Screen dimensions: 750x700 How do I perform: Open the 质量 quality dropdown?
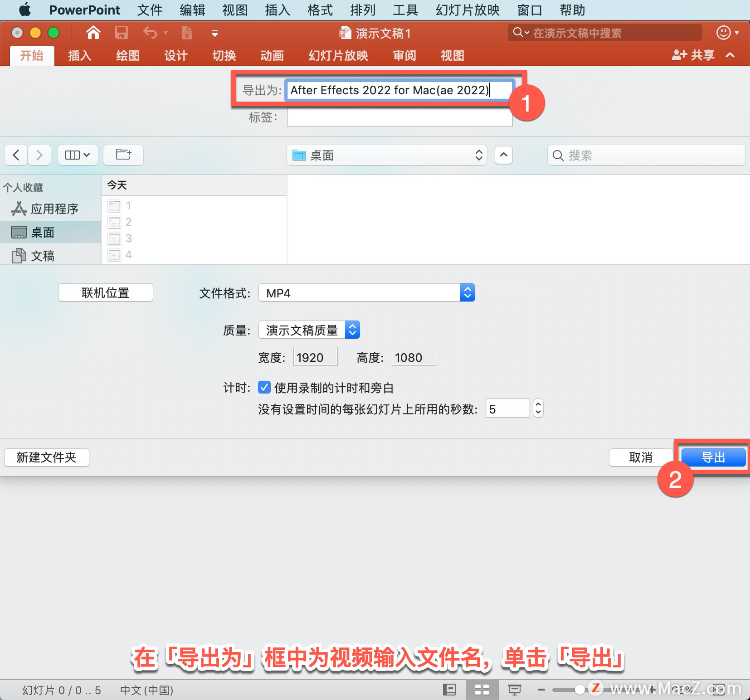tap(309, 330)
